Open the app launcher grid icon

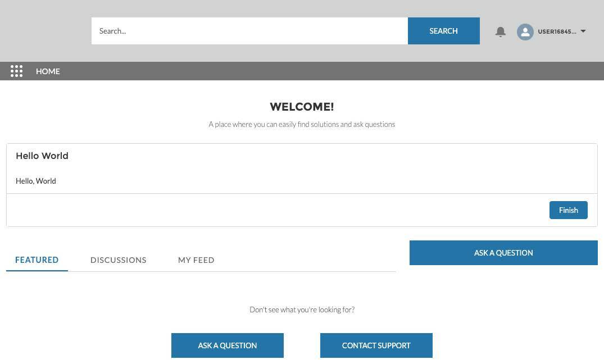16,71
